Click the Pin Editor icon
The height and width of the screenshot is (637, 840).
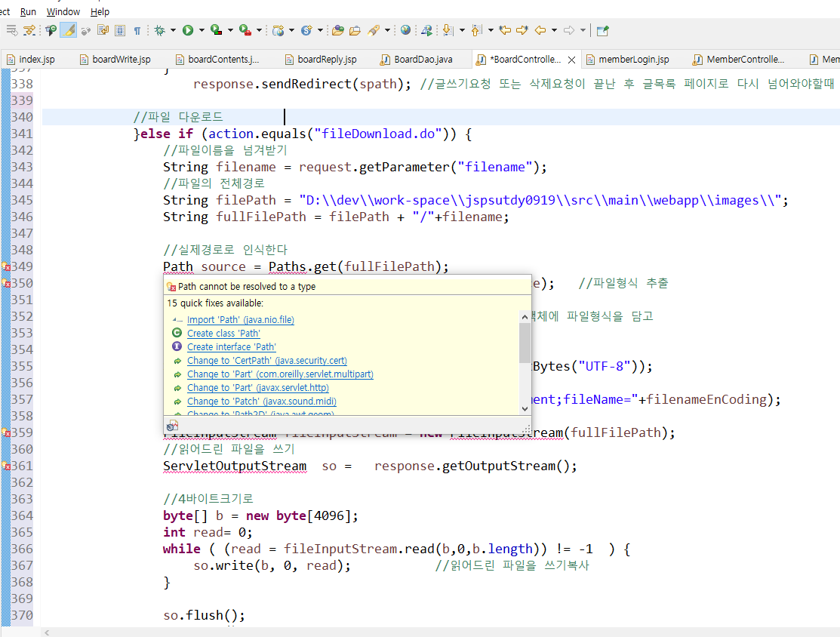pyautogui.click(x=602, y=30)
